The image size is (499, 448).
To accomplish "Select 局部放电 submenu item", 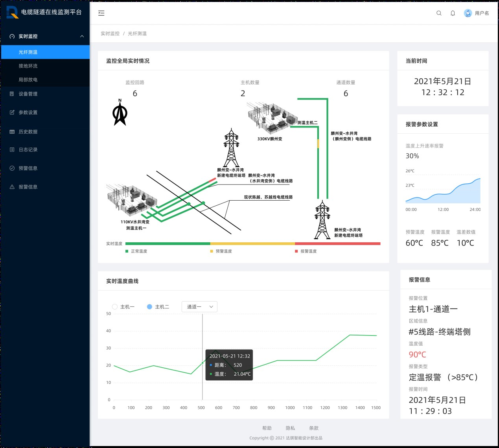I will pos(28,80).
